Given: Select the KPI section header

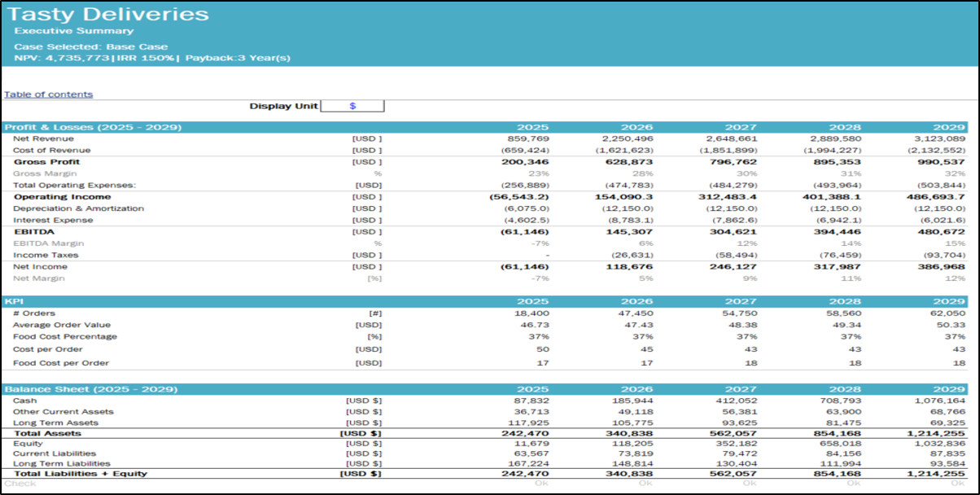Looking at the screenshot, I should point(14,301).
